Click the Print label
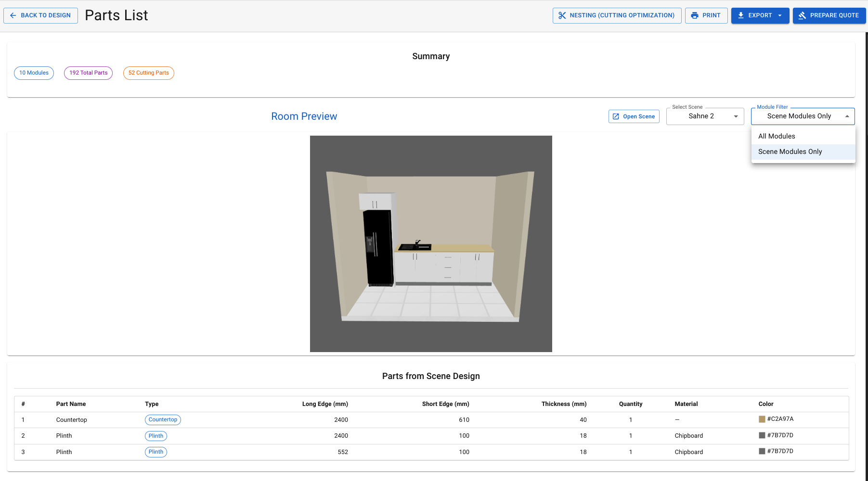Screen dimensions: 868x481 pos(711,15)
